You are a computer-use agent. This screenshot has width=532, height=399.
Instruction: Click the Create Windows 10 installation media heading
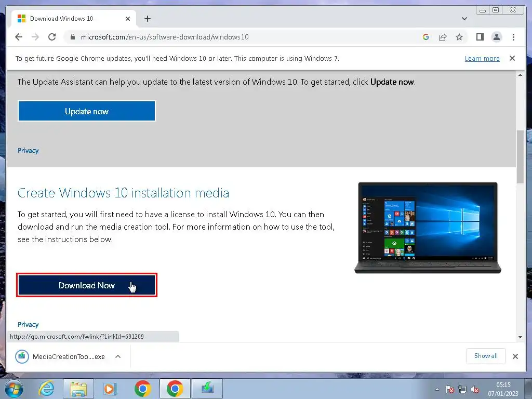[123, 193]
